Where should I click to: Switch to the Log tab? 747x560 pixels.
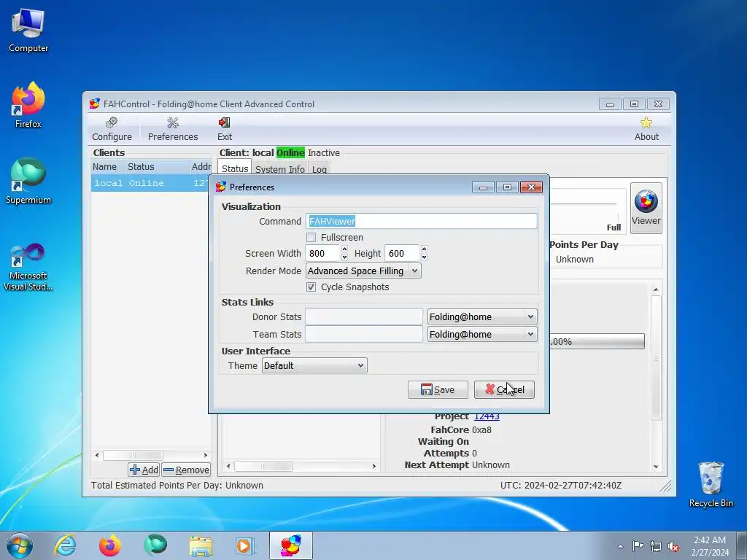pos(320,169)
